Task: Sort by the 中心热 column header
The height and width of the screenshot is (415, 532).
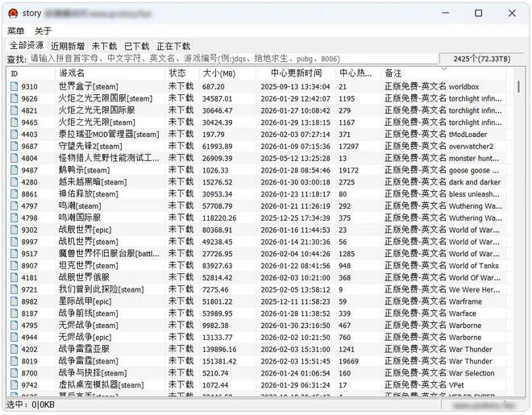Action: click(x=358, y=73)
